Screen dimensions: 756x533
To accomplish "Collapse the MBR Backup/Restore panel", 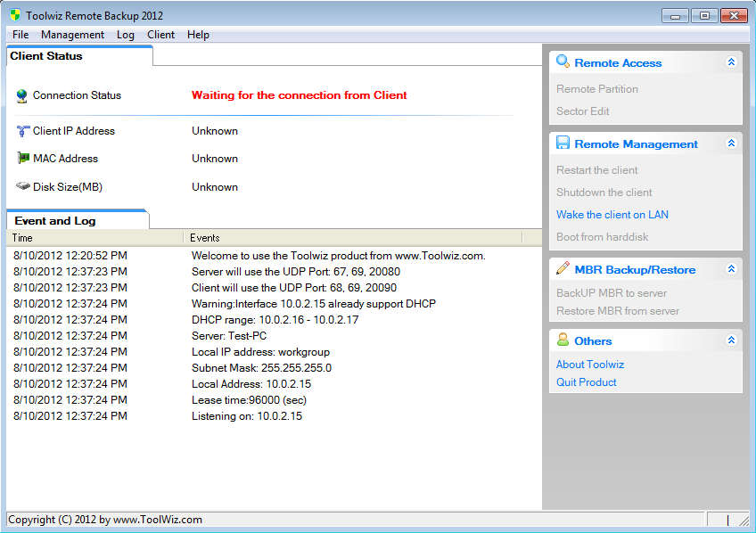I will click(x=731, y=268).
